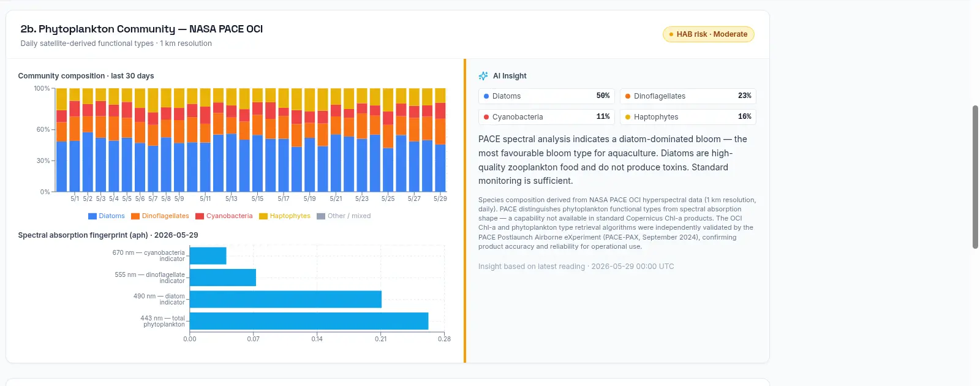Image resolution: width=980 pixels, height=386 pixels.
Task: Click the 'AI Insight' heading text
Action: coord(510,76)
